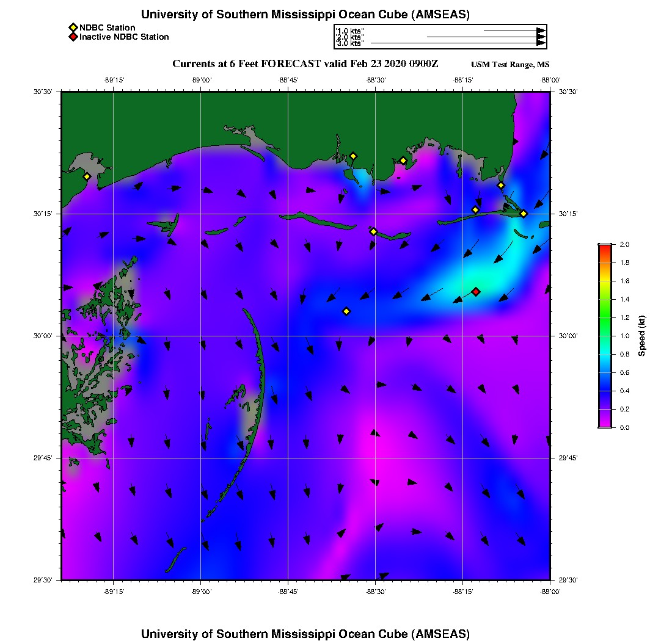Click the "USM Test Range, MS" label
Screen dimensions: 672x641
pyautogui.click(x=510, y=65)
